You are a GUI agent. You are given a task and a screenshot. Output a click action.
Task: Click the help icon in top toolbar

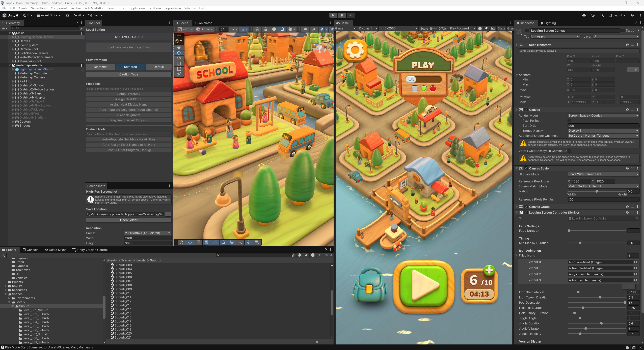pos(632,15)
